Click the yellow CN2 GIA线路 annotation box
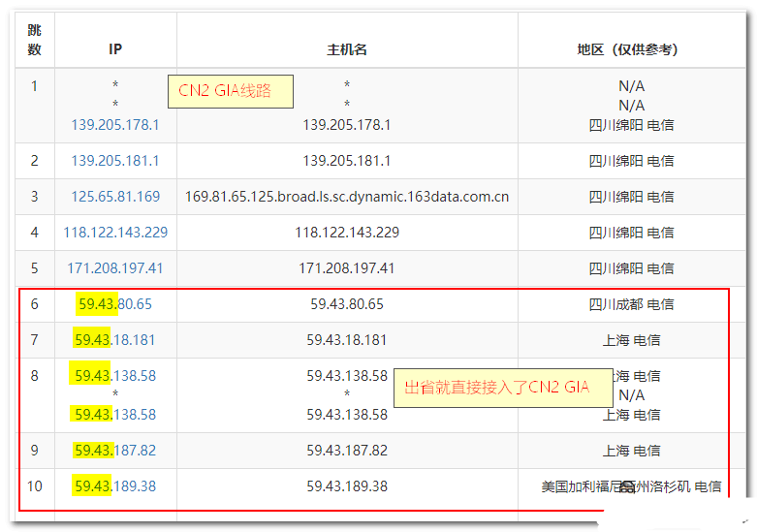 tap(231, 92)
